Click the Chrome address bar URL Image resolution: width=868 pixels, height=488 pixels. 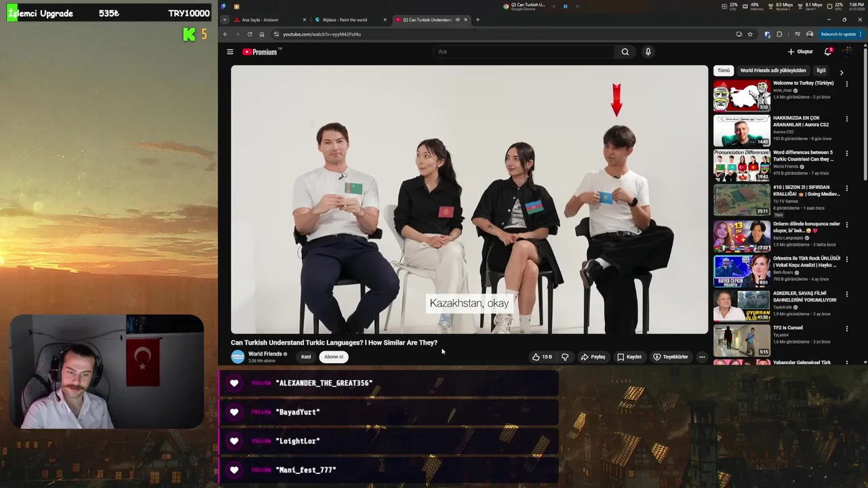321,34
